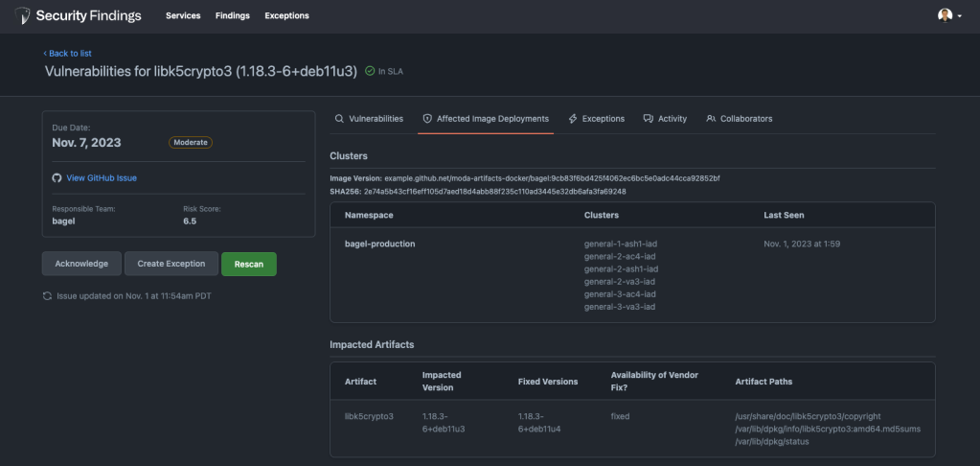
Task: Click the chat bubbles icon on Activity tab
Action: [x=649, y=118]
